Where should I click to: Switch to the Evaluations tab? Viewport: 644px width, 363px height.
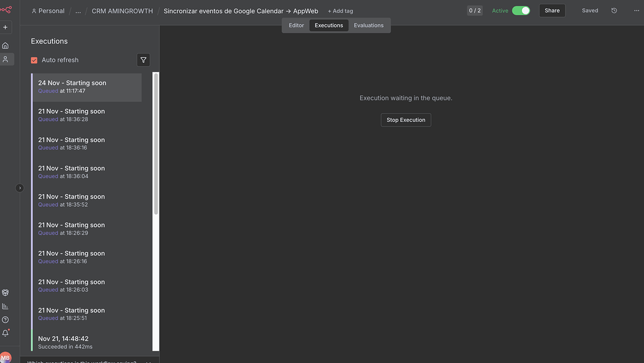point(369,25)
